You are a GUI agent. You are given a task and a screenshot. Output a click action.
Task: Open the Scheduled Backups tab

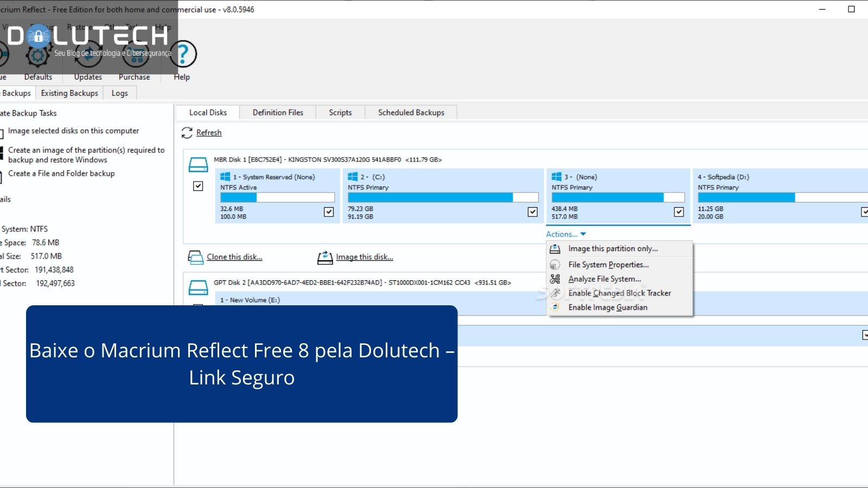411,112
